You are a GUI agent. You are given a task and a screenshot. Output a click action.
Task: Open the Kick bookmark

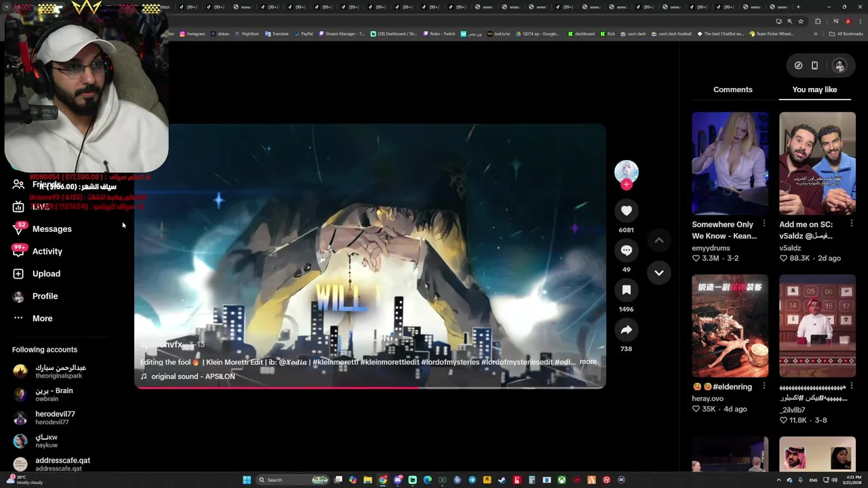pos(608,34)
